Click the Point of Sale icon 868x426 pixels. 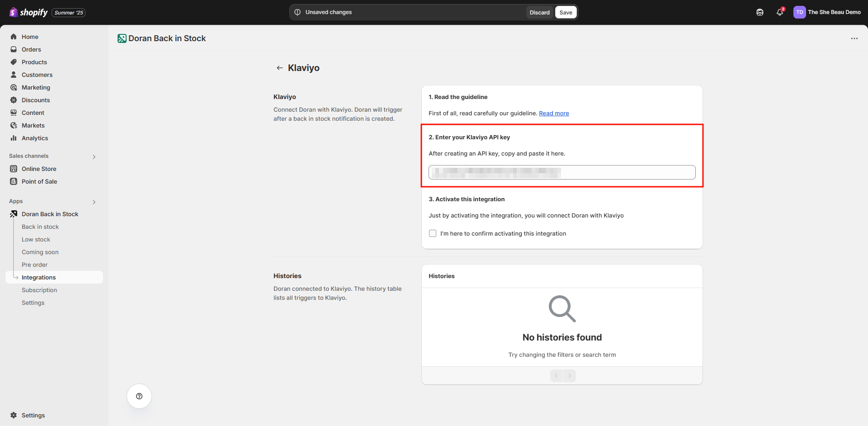pyautogui.click(x=14, y=181)
